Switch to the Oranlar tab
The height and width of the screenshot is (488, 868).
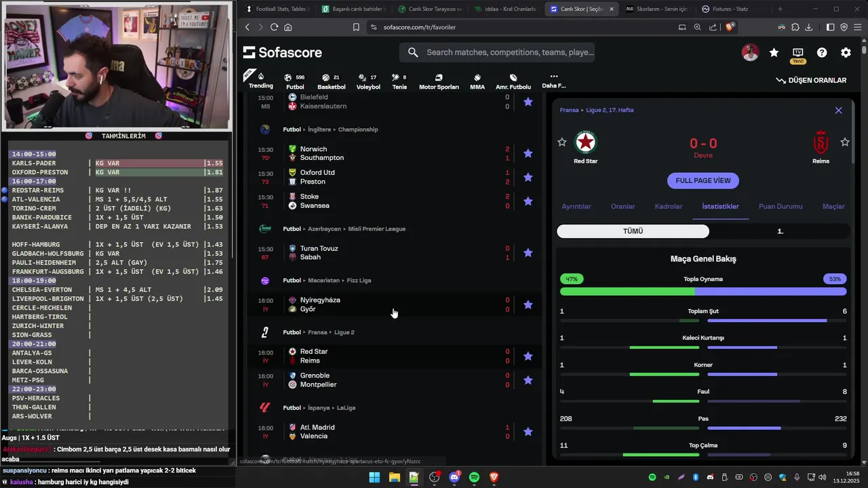623,206
